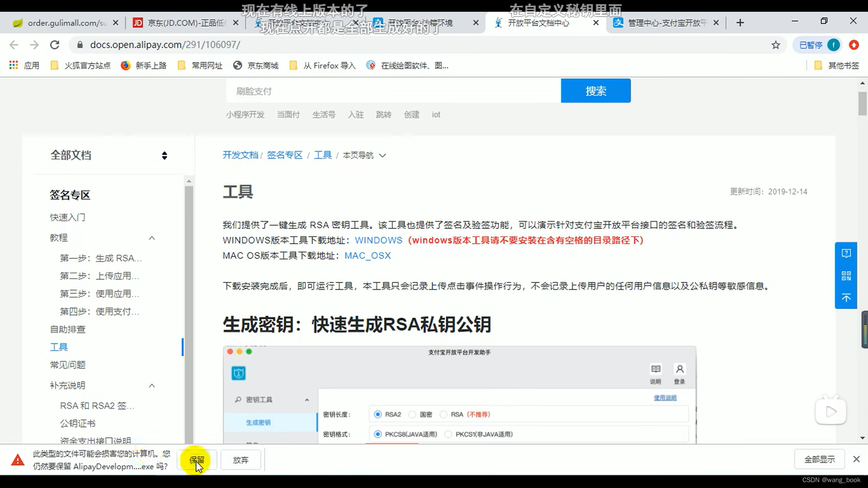Click the 全部显示 downloads button
The width and height of the screenshot is (868, 488).
(x=819, y=460)
